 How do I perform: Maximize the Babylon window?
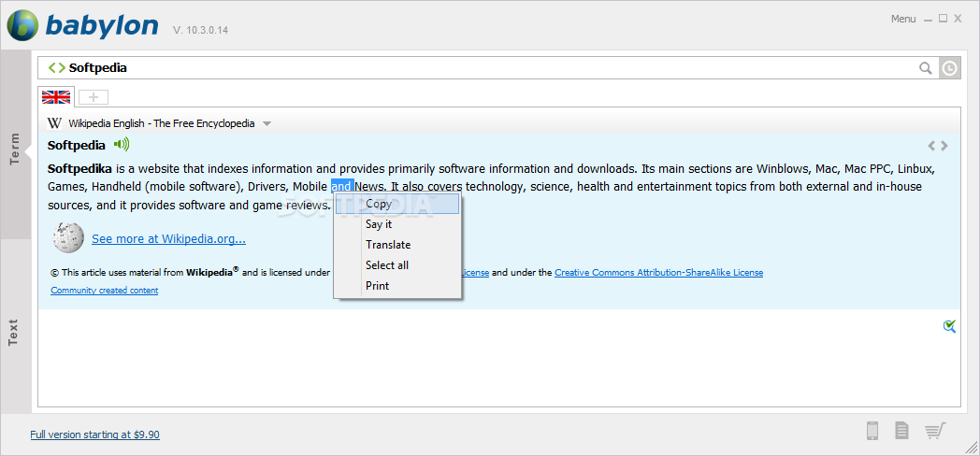(944, 19)
